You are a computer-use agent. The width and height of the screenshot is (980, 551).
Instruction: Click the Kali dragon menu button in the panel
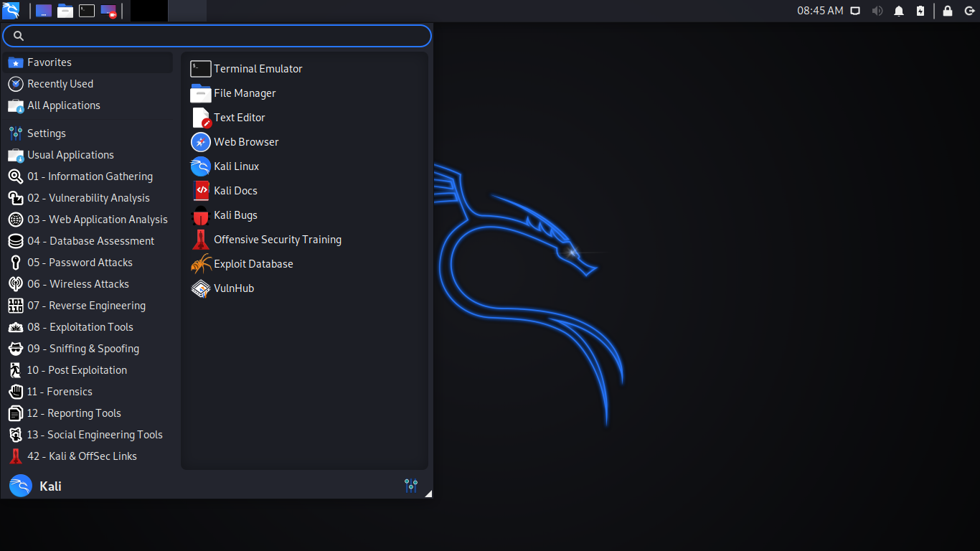click(x=11, y=11)
